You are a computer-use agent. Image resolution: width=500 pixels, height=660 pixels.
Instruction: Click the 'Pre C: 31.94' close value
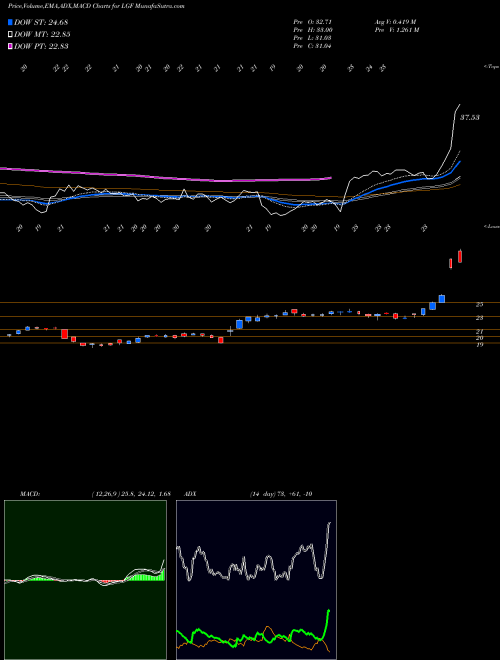pyautogui.click(x=314, y=46)
